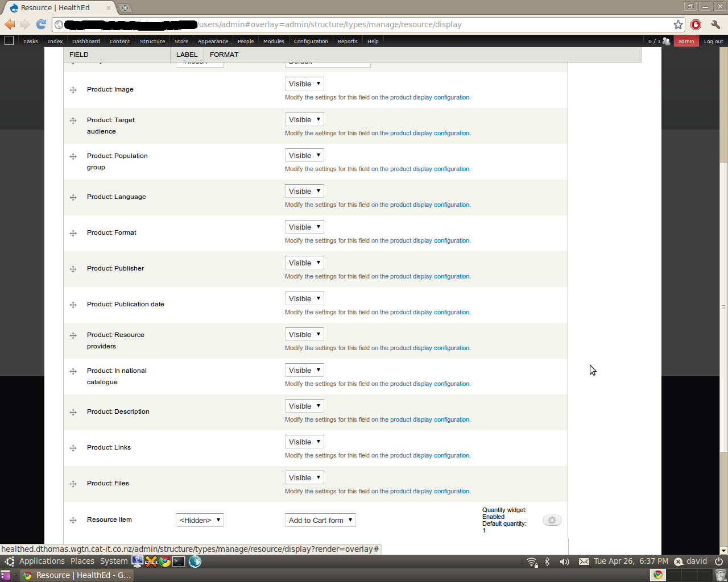Follow configuration link under Product: Description
The height and width of the screenshot is (582, 728).
452,419
